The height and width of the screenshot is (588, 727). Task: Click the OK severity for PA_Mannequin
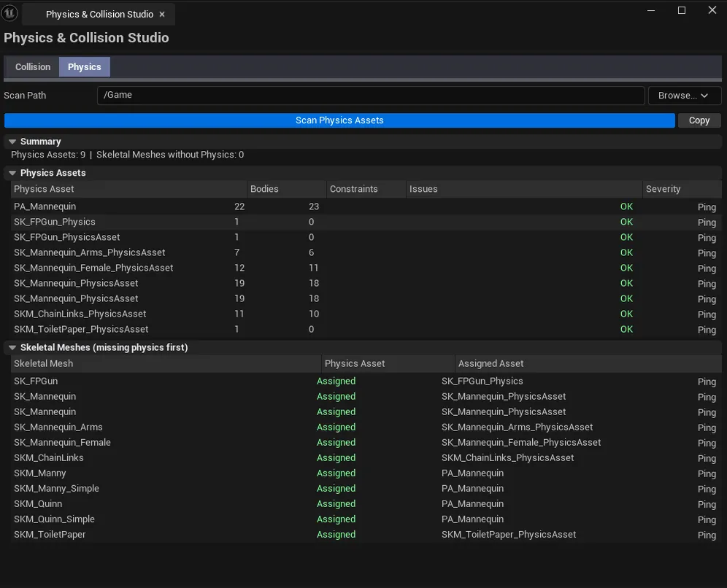tap(626, 206)
